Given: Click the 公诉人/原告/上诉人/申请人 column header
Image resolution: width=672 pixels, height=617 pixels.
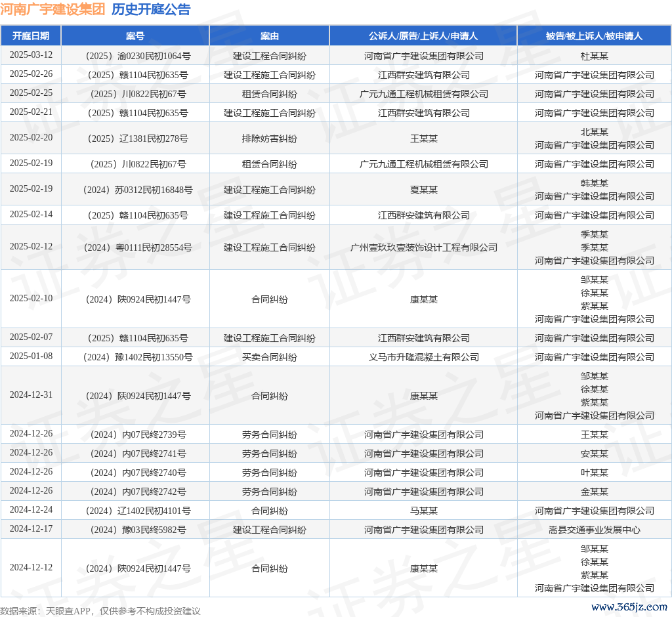Looking at the screenshot, I should [423, 36].
